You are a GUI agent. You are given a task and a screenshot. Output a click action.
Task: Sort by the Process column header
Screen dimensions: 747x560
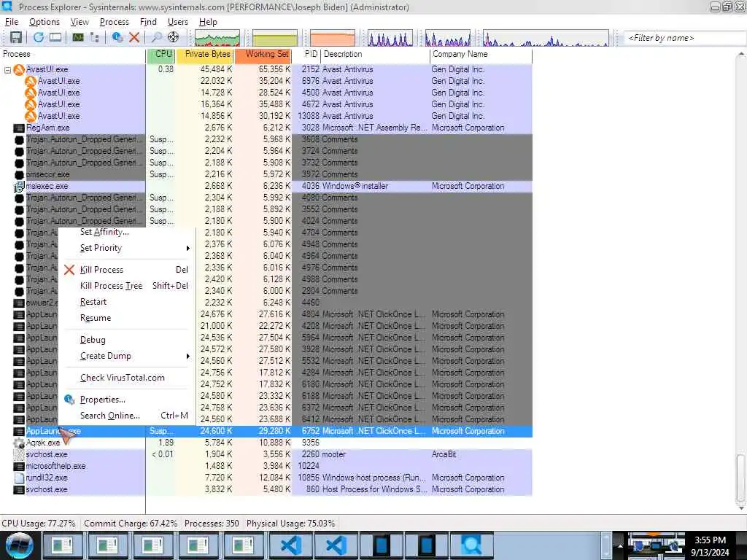tap(73, 54)
